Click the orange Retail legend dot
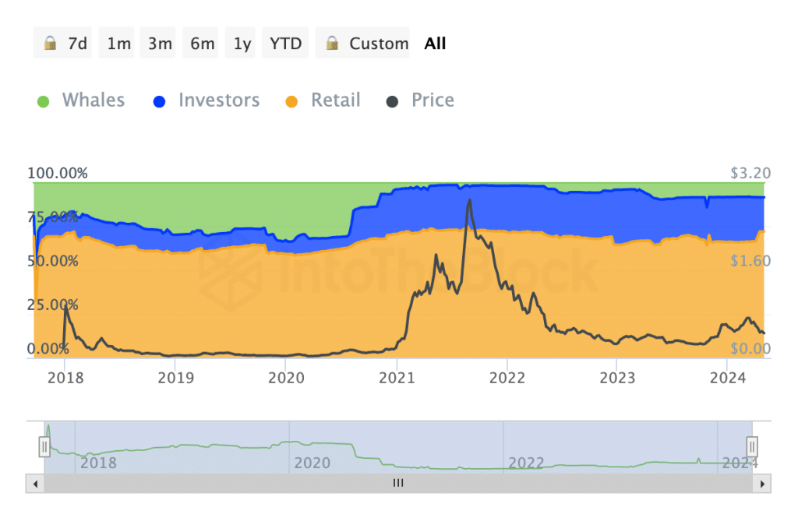 [x=291, y=102]
